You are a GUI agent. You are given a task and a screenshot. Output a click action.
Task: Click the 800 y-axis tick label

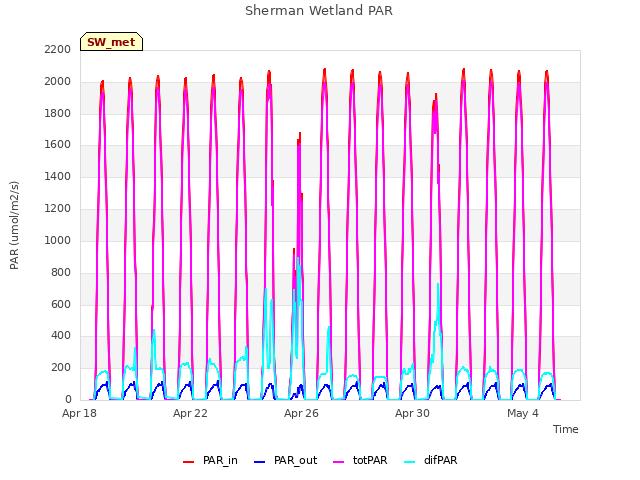[61, 272]
